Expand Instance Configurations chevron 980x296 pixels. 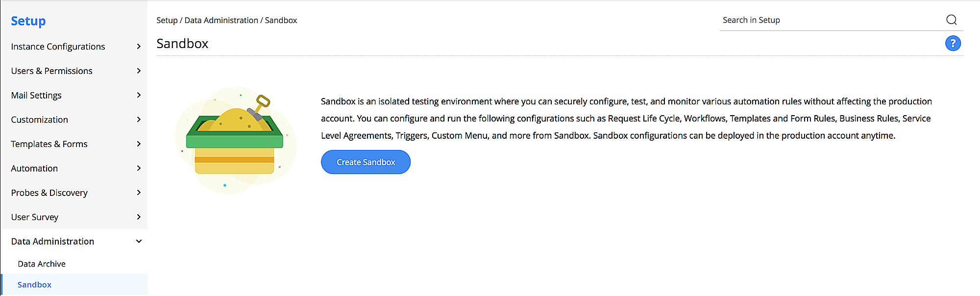139,47
